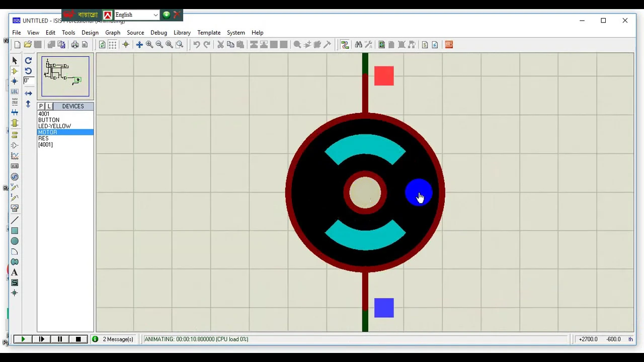The image size is (644, 362).
Task: Open the Library menu
Action: pyautogui.click(x=182, y=33)
